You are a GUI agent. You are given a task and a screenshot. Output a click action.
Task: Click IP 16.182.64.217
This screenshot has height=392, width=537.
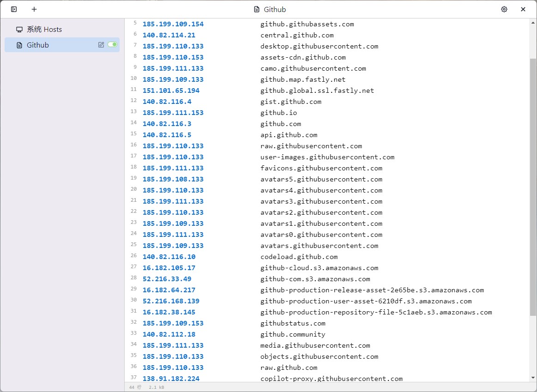tap(169, 290)
